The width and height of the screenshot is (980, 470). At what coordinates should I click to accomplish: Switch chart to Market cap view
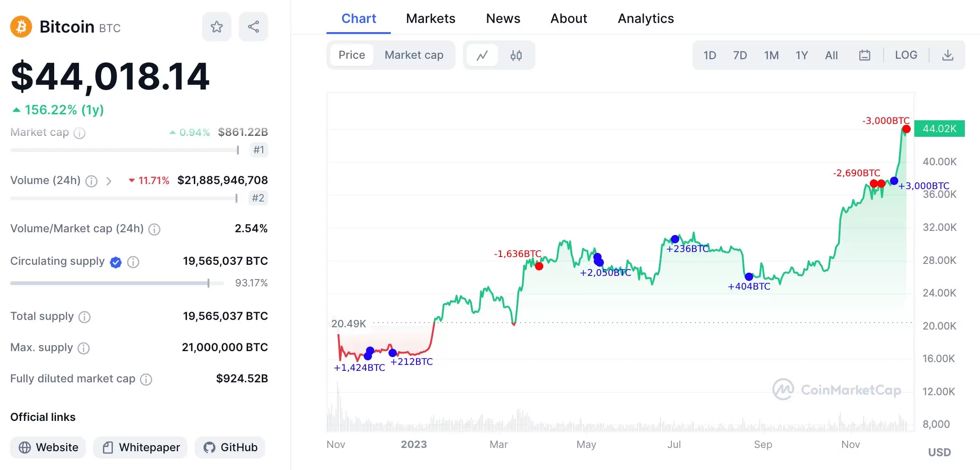(414, 55)
